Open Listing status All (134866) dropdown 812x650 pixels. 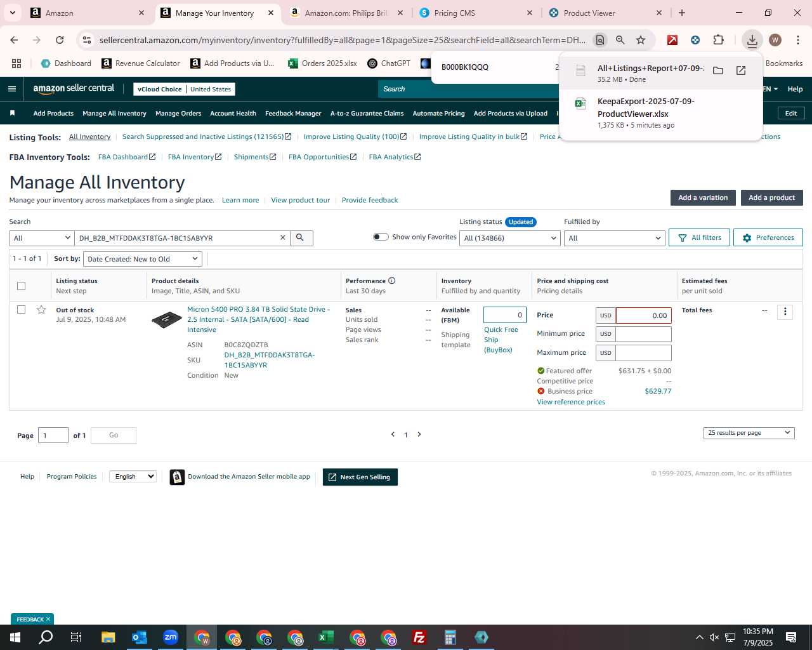510,238
